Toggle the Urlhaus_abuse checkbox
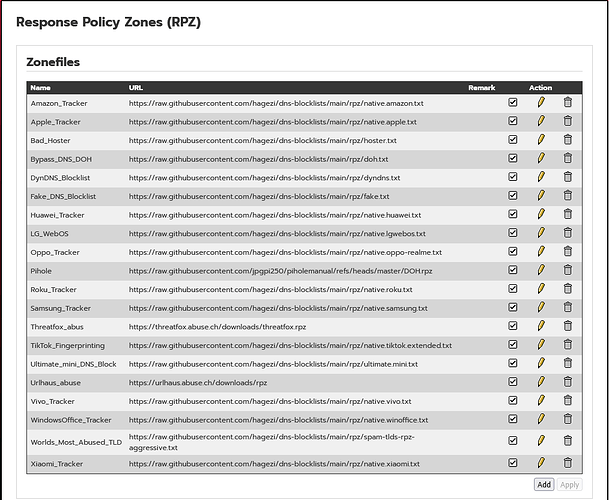The width and height of the screenshot is (609, 500). [513, 382]
